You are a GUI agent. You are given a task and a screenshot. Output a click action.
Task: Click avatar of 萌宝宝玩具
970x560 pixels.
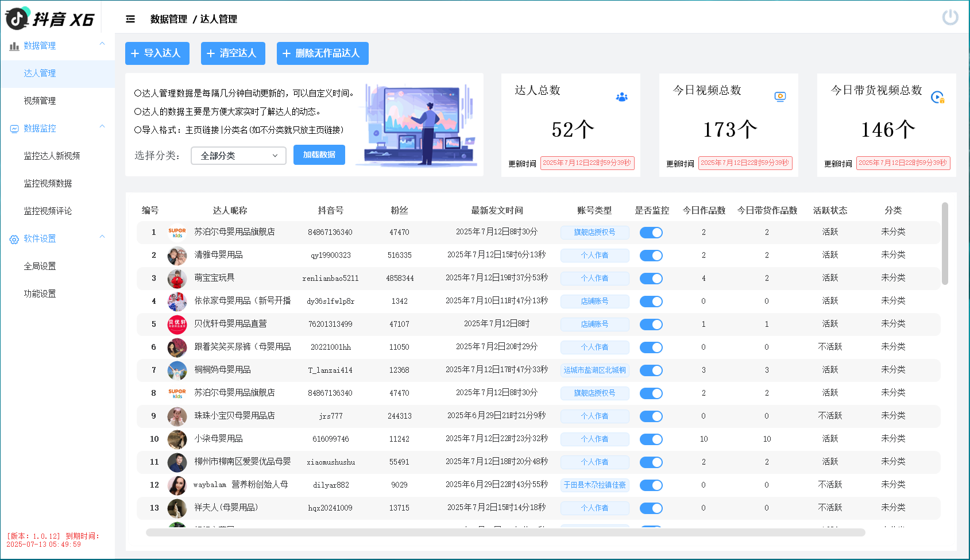(x=177, y=279)
